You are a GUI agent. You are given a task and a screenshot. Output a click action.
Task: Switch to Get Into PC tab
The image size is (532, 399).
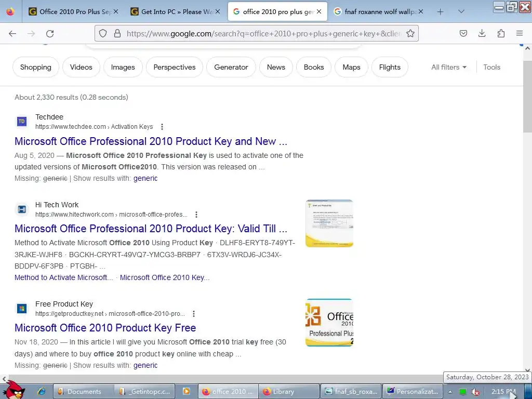click(x=175, y=11)
